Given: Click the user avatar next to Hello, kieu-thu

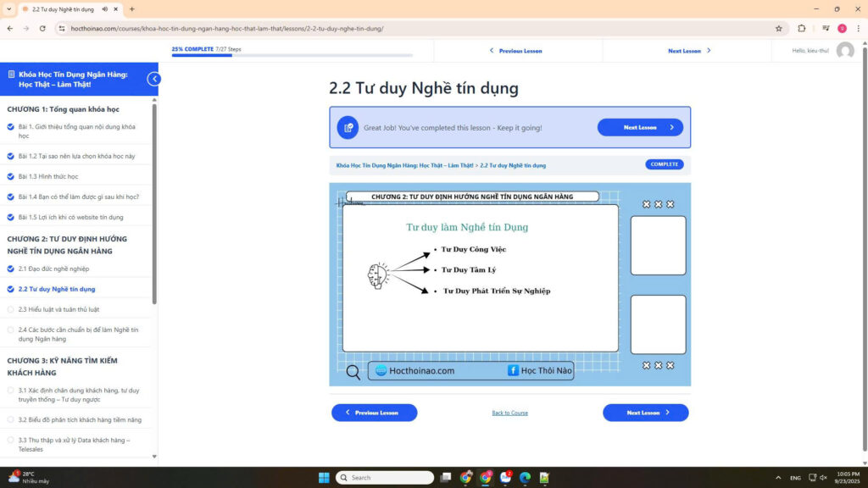Looking at the screenshot, I should 844,51.
